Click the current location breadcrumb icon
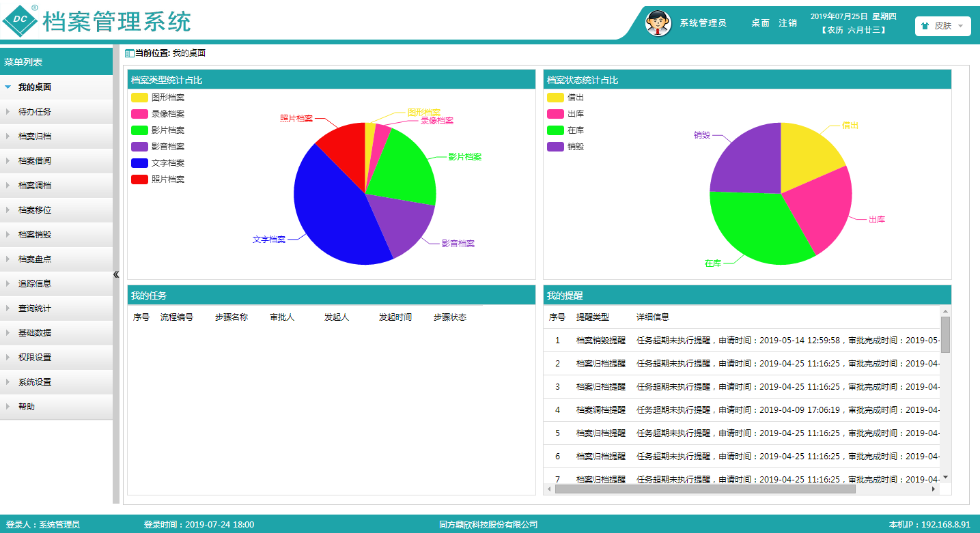Viewport: 980px width, 533px height. click(x=129, y=53)
